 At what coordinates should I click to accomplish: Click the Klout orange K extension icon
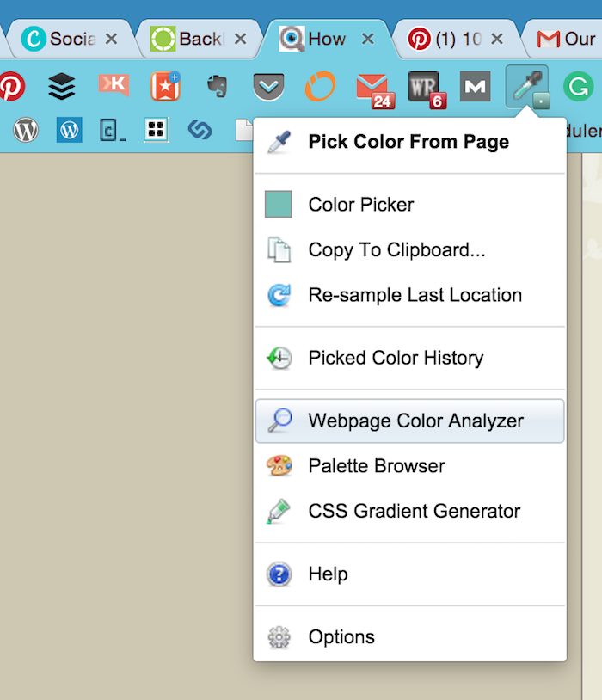[114, 84]
